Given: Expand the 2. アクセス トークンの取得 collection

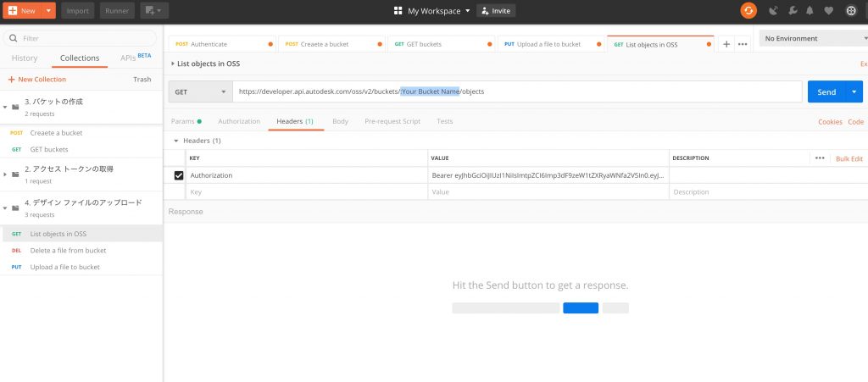Looking at the screenshot, I should coord(5,174).
